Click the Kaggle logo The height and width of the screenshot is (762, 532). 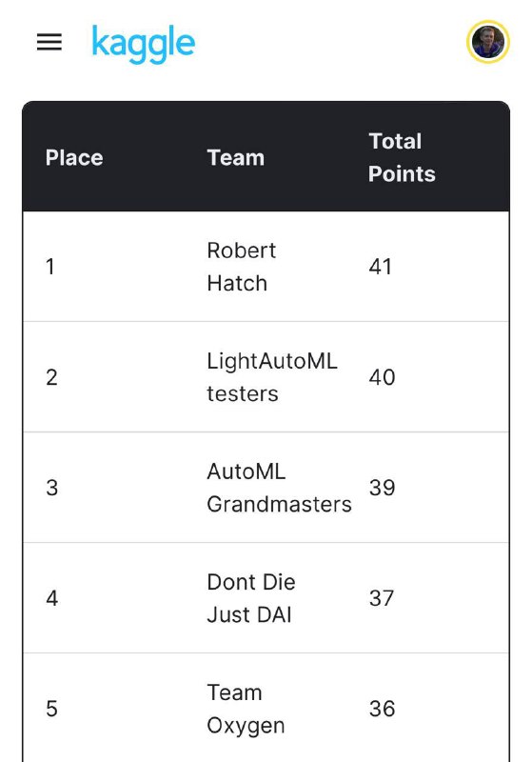143,44
